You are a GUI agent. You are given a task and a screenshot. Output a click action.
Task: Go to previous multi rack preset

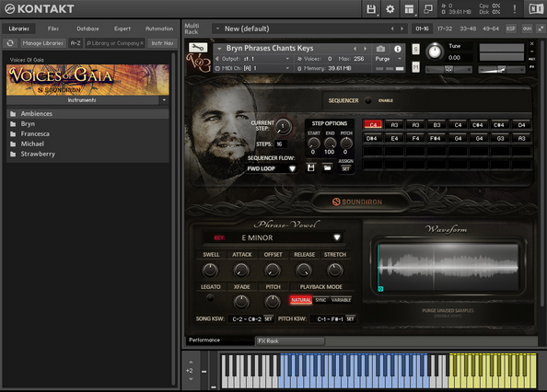point(392,29)
